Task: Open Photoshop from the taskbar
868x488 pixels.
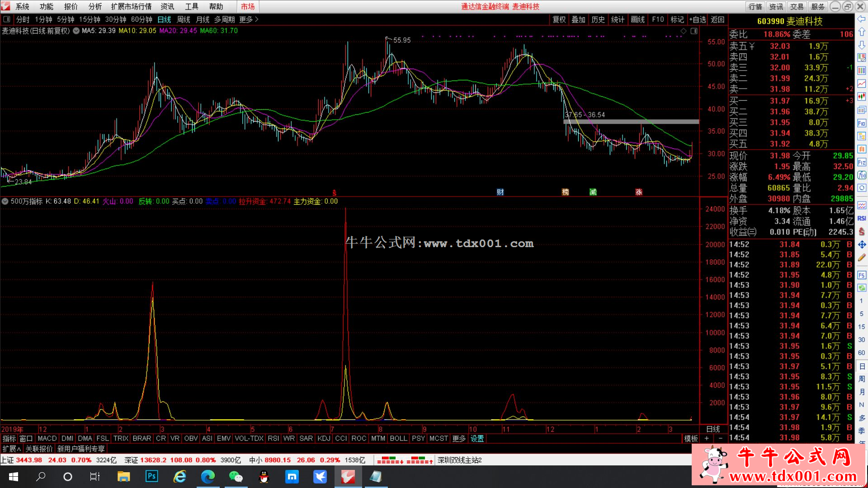Action: 151,477
